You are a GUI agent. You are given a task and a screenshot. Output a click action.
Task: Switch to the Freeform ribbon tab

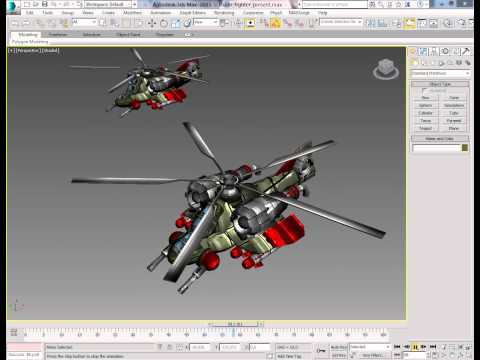[58, 34]
